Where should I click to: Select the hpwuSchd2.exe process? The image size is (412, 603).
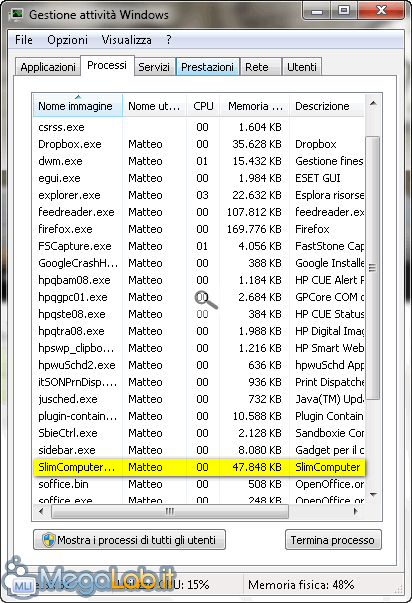pos(199,365)
